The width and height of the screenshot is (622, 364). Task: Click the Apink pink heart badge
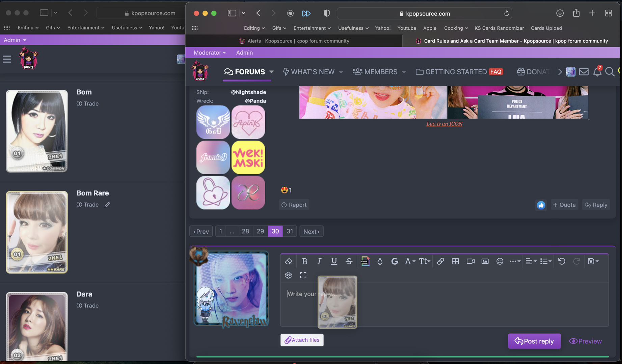click(248, 122)
